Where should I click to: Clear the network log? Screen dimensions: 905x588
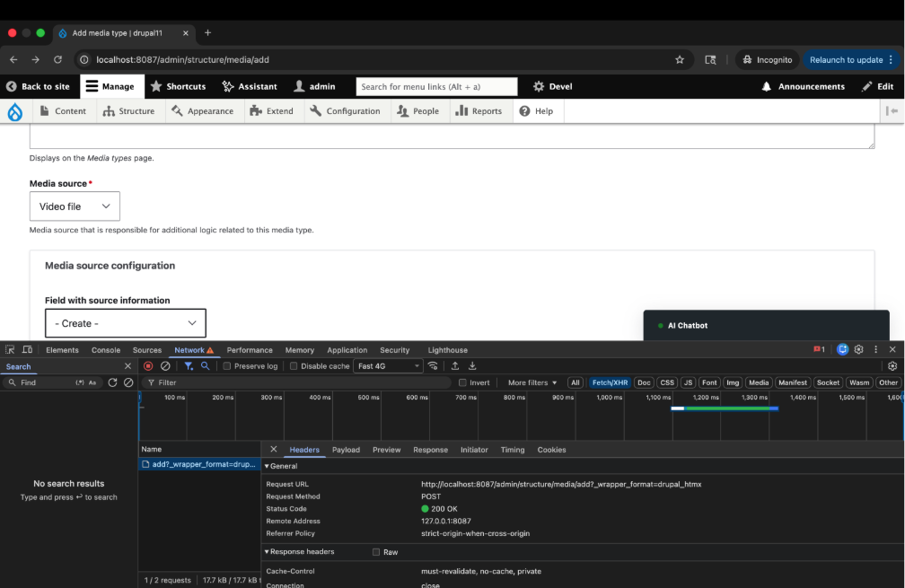(163, 365)
